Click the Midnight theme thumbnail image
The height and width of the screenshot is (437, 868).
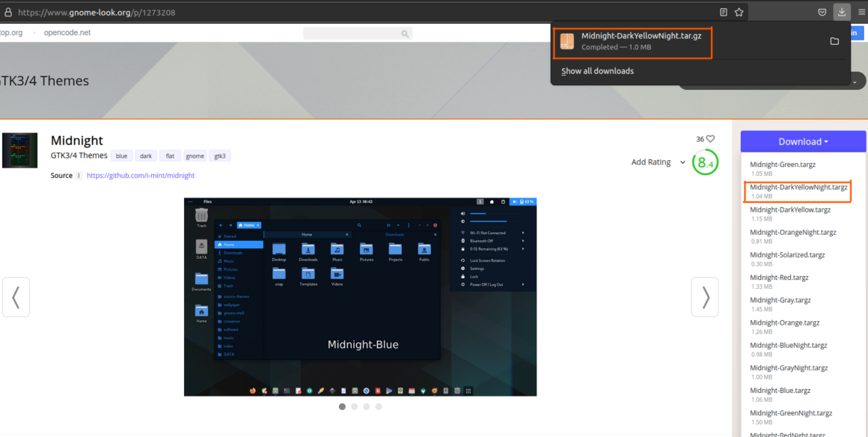pyautogui.click(x=19, y=150)
